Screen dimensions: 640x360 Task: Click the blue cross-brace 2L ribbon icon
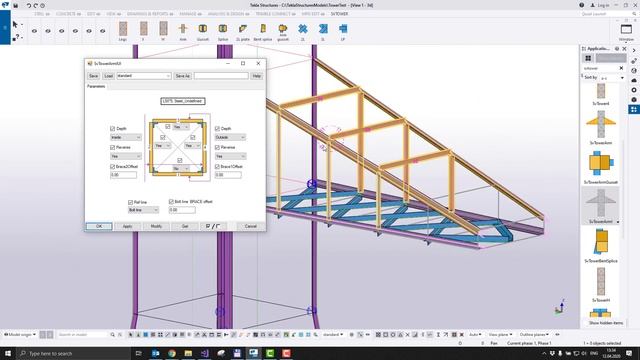(303, 29)
